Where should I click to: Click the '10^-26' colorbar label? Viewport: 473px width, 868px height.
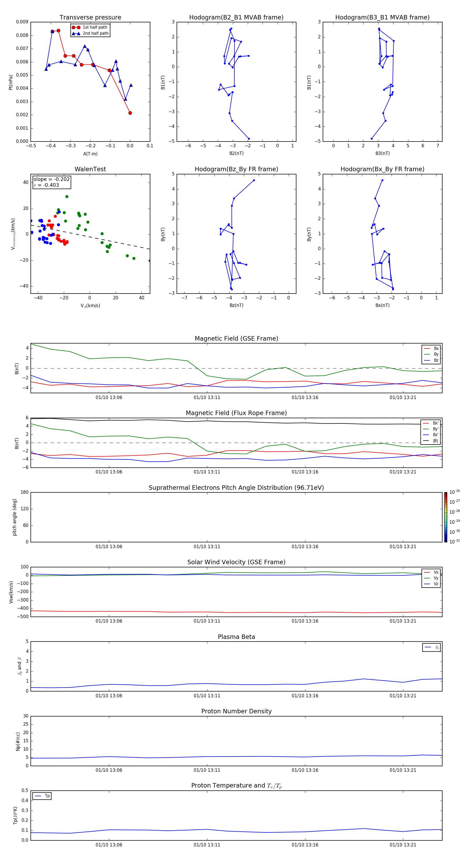pos(455,492)
